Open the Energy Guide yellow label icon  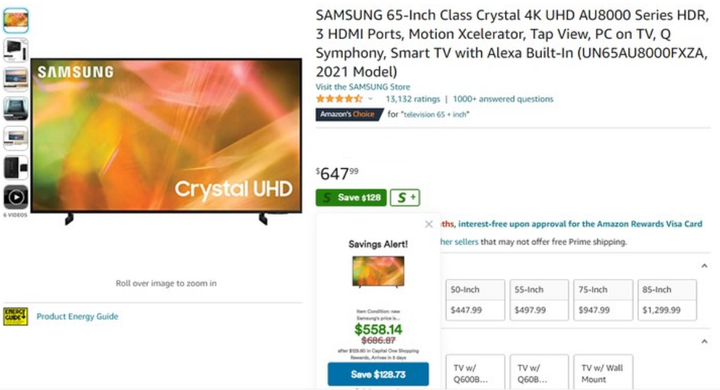[x=16, y=317]
